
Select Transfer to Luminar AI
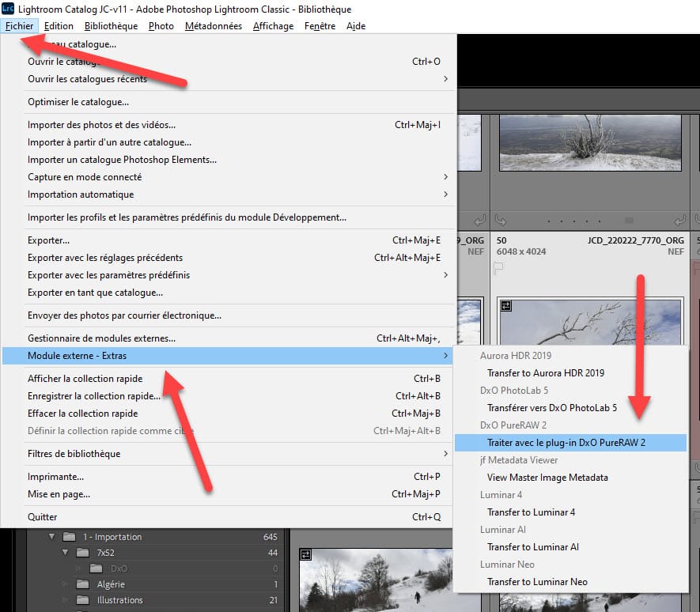(x=570, y=547)
